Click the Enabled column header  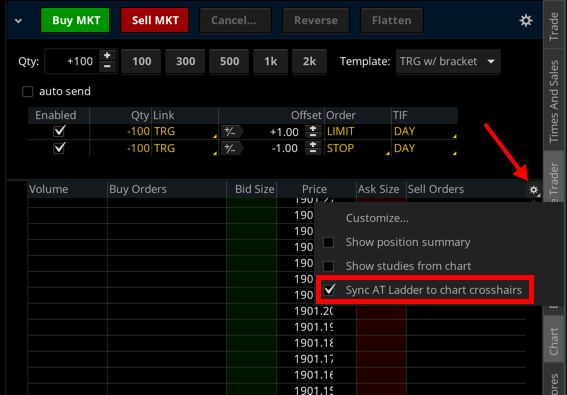click(x=59, y=115)
